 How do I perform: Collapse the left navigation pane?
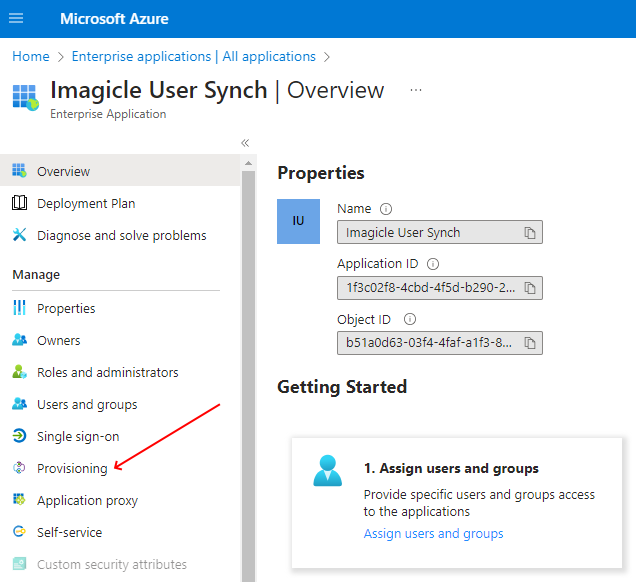coord(245,143)
